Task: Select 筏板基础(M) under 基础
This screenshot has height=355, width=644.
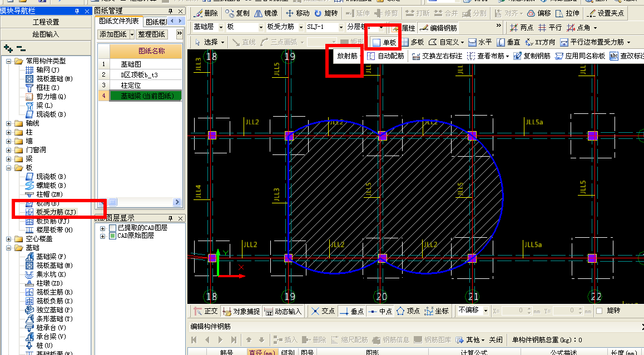Action: click(49, 266)
